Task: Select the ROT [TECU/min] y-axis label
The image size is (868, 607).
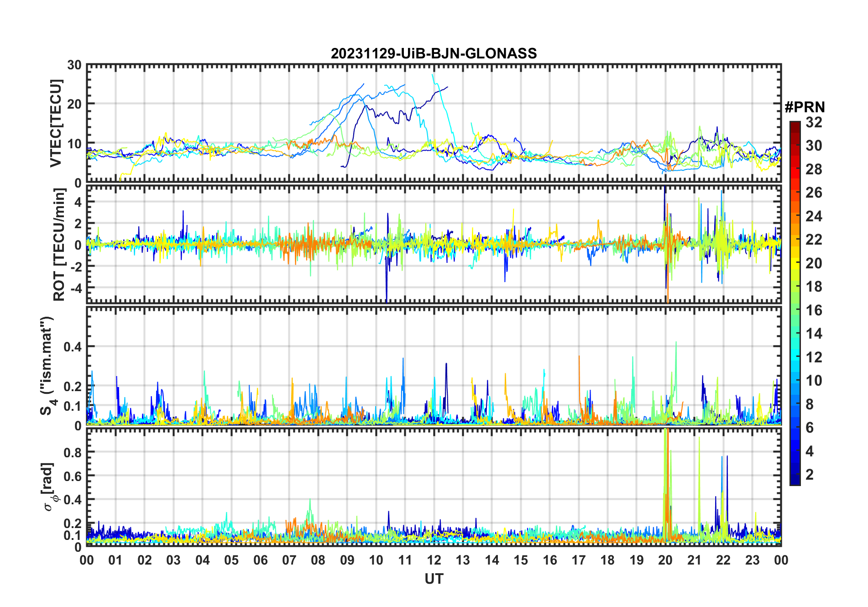Action: click(x=59, y=245)
